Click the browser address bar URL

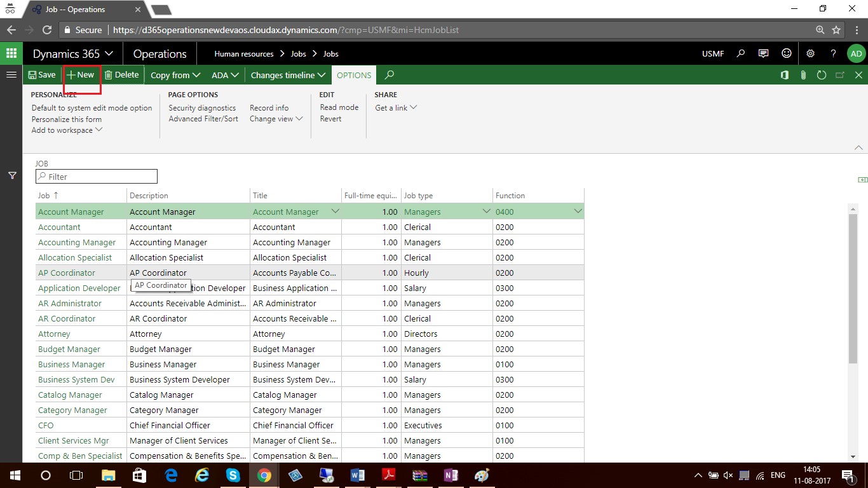(286, 30)
